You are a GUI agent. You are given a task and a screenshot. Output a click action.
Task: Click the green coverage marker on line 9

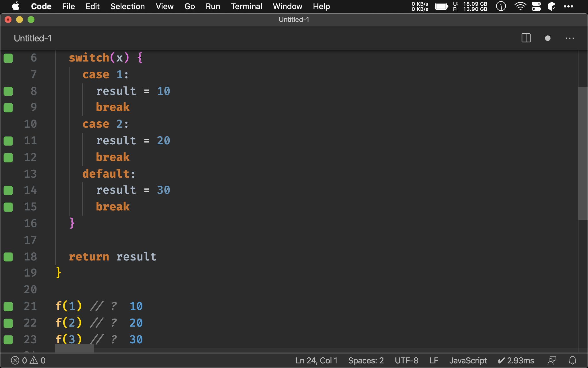pyautogui.click(x=8, y=108)
